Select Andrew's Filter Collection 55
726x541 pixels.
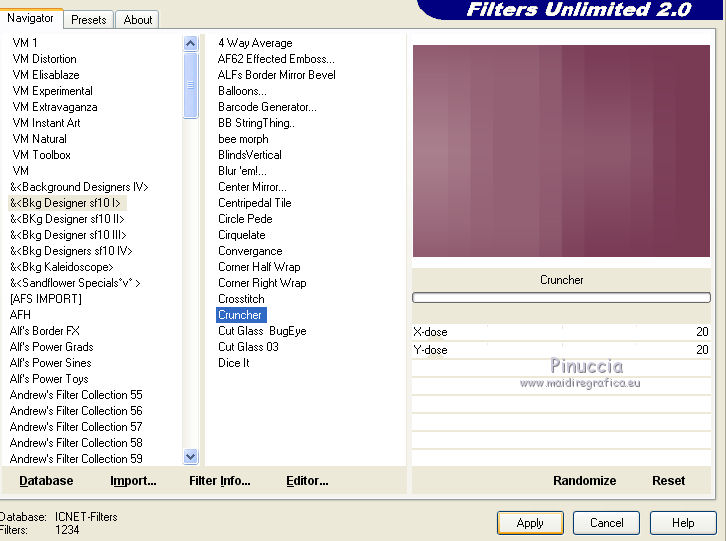click(76, 395)
